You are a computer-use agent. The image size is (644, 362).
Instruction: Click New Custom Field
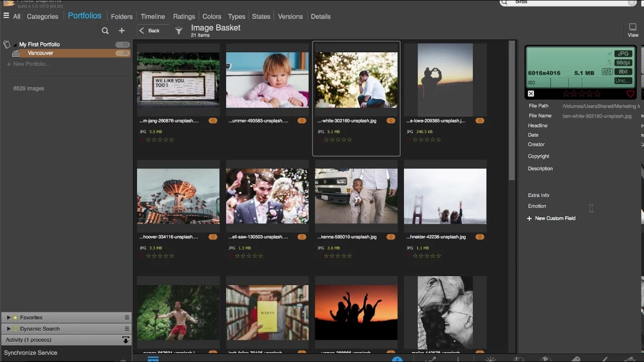pos(555,218)
